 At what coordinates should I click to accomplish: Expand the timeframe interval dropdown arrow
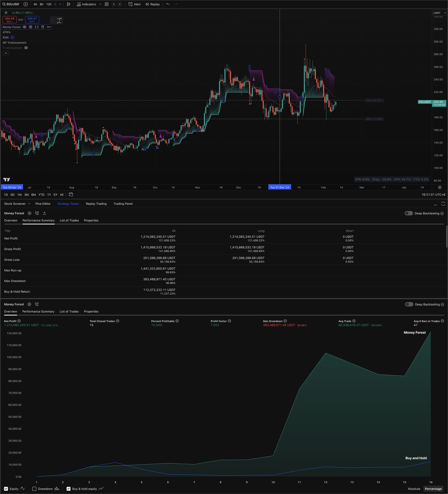pos(60,4)
